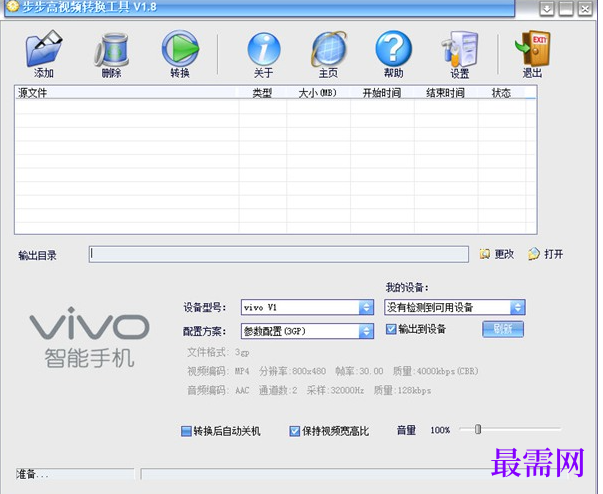The height and width of the screenshot is (494, 603).
Task: Open the 关于 (About) info icon
Action: [264, 49]
